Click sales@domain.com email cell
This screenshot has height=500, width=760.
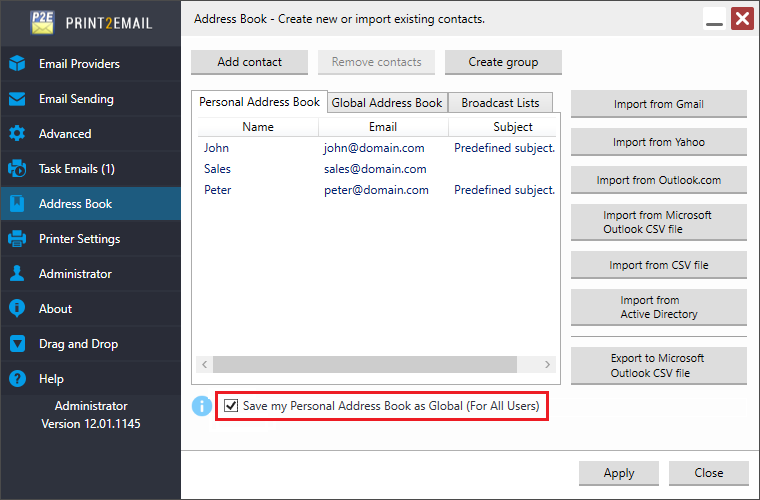tap(375, 169)
